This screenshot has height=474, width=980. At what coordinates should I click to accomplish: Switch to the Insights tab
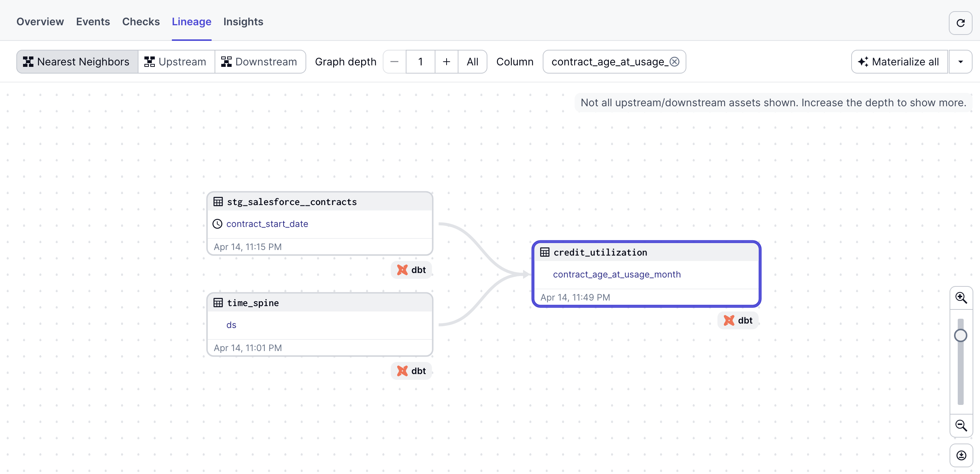(x=243, y=22)
